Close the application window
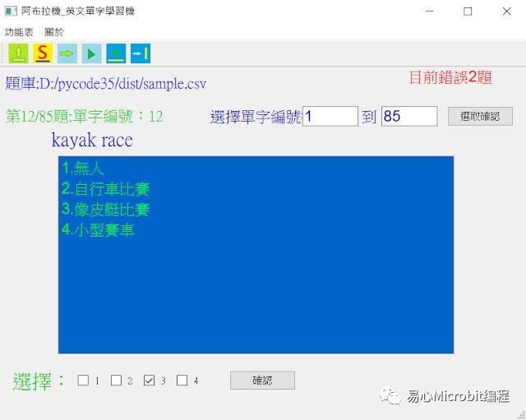The width and height of the screenshot is (526, 420). click(506, 11)
